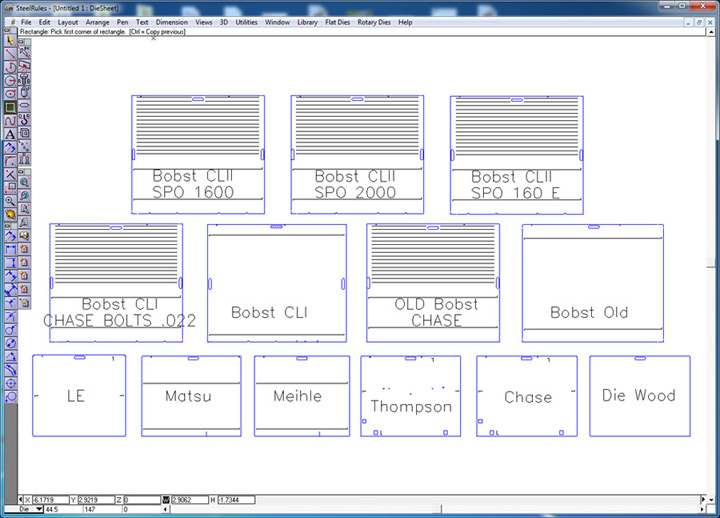Select the Thompson die template
The image size is (720, 518).
pos(410,396)
